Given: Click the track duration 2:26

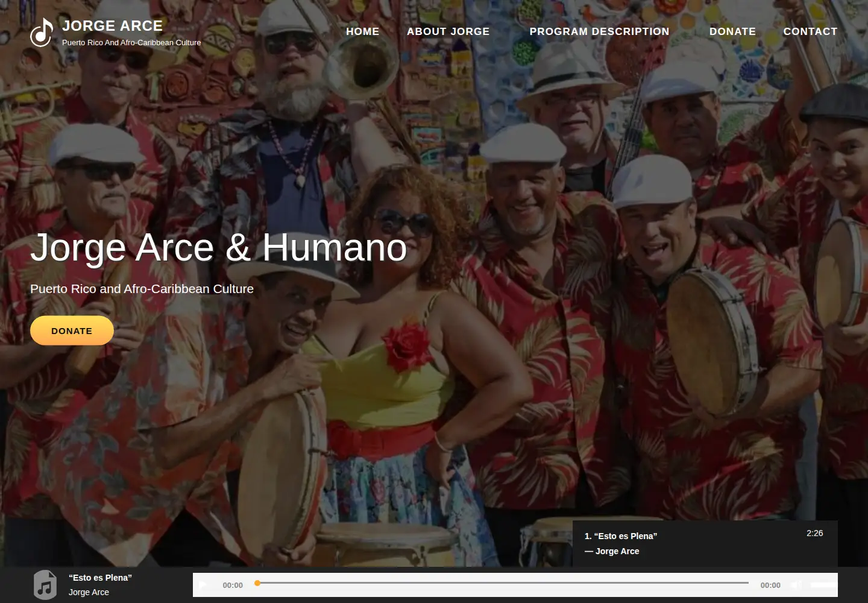Looking at the screenshot, I should [815, 533].
